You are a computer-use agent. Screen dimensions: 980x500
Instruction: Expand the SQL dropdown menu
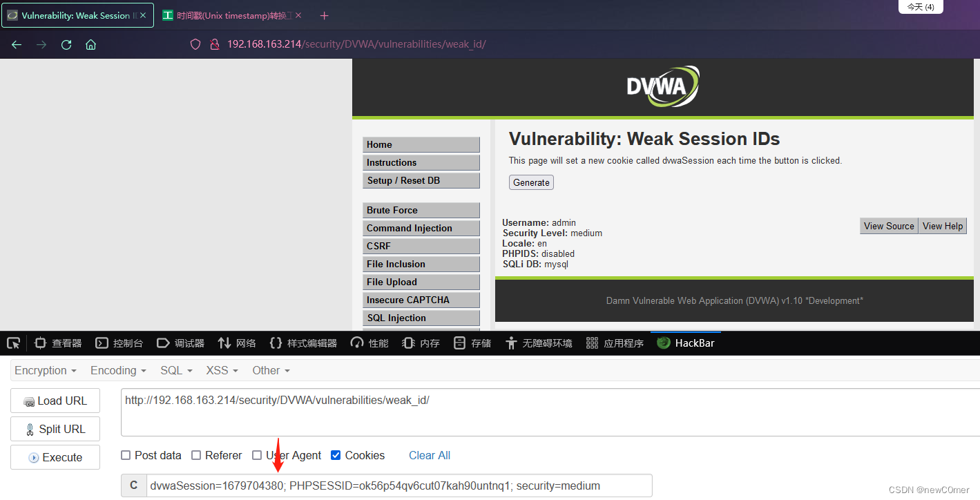[176, 370]
